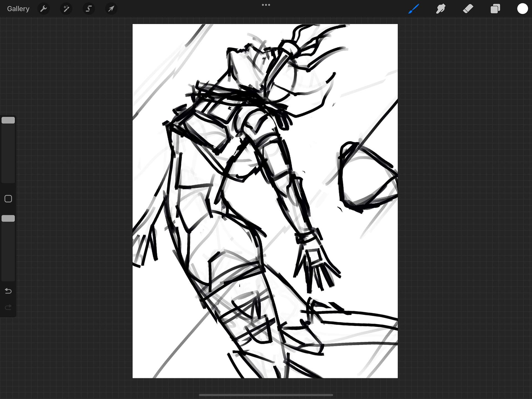This screenshot has height=399, width=532.
Task: Open the Layers panel
Action: click(x=495, y=9)
